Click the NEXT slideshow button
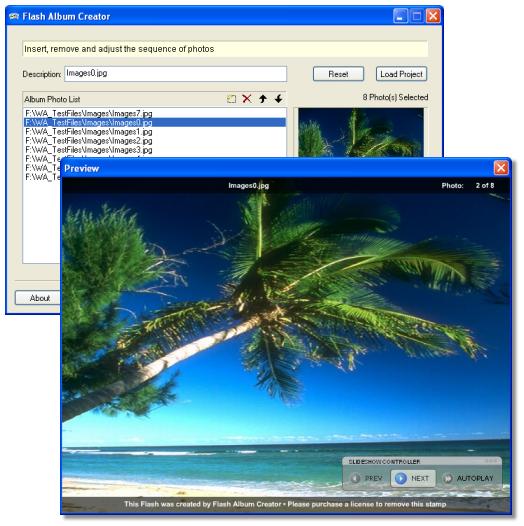 pyautogui.click(x=413, y=478)
